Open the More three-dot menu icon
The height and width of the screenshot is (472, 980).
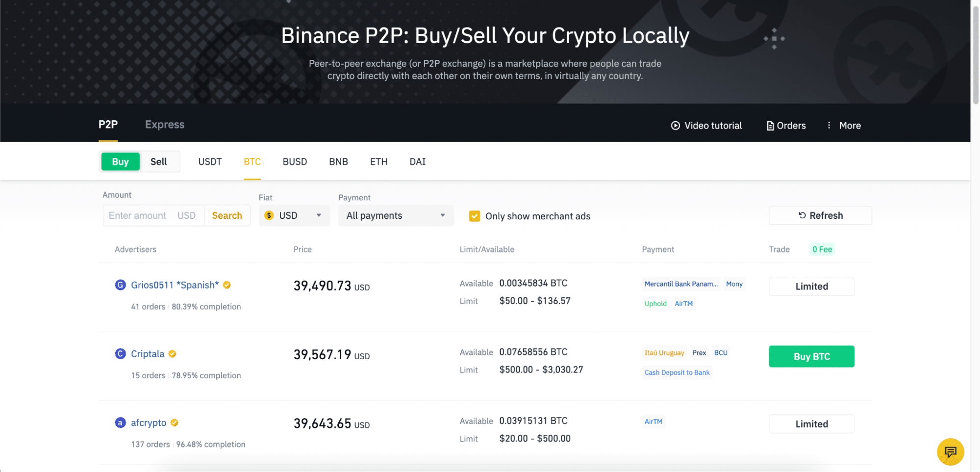[x=829, y=126]
